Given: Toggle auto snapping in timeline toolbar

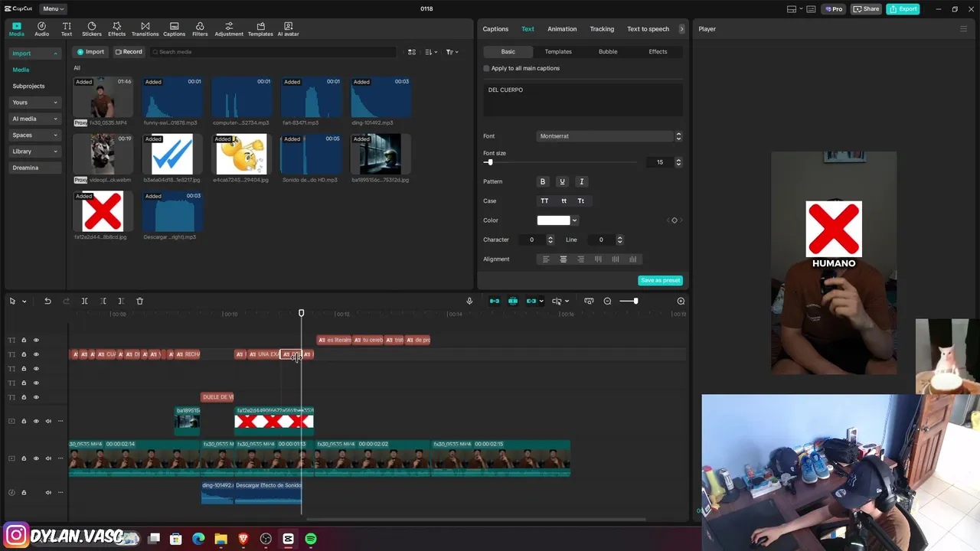Looking at the screenshot, I should tap(513, 301).
